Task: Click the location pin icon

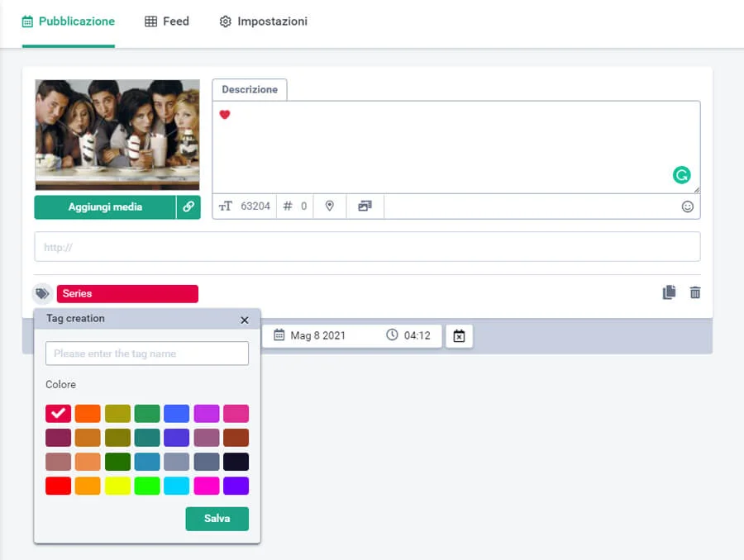Action: pyautogui.click(x=329, y=206)
